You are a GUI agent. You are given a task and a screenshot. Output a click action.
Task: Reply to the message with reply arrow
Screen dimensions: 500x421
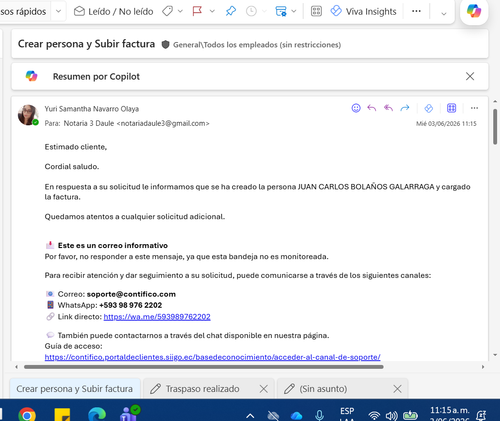(372, 108)
